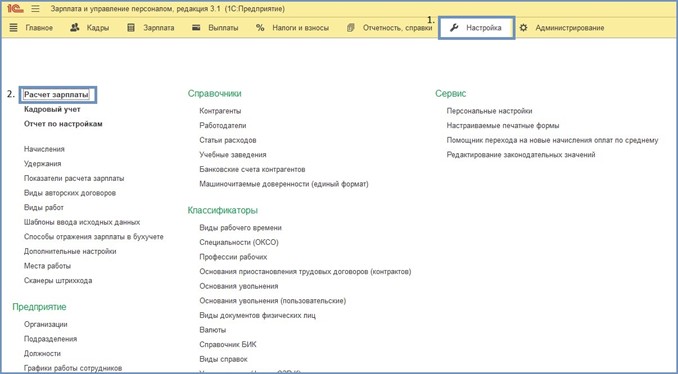Open the Кадровый учет settings link
Viewport: 678px width, 374px height.
point(52,109)
